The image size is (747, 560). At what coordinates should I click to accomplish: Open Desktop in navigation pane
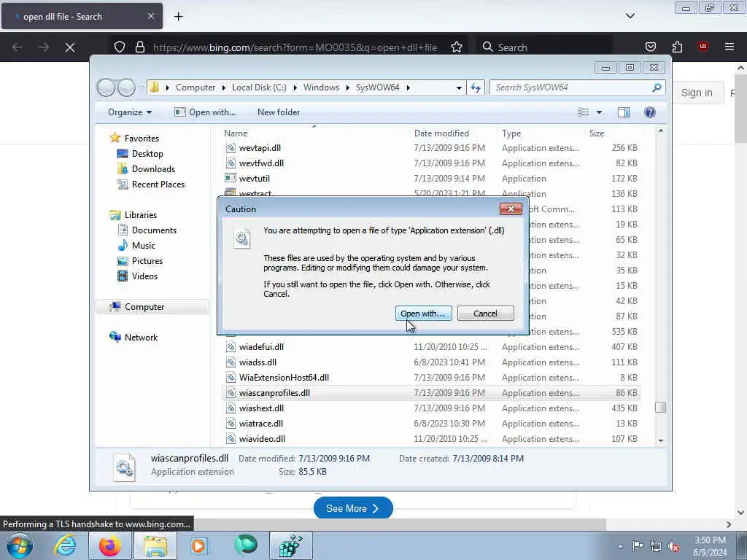pyautogui.click(x=147, y=153)
